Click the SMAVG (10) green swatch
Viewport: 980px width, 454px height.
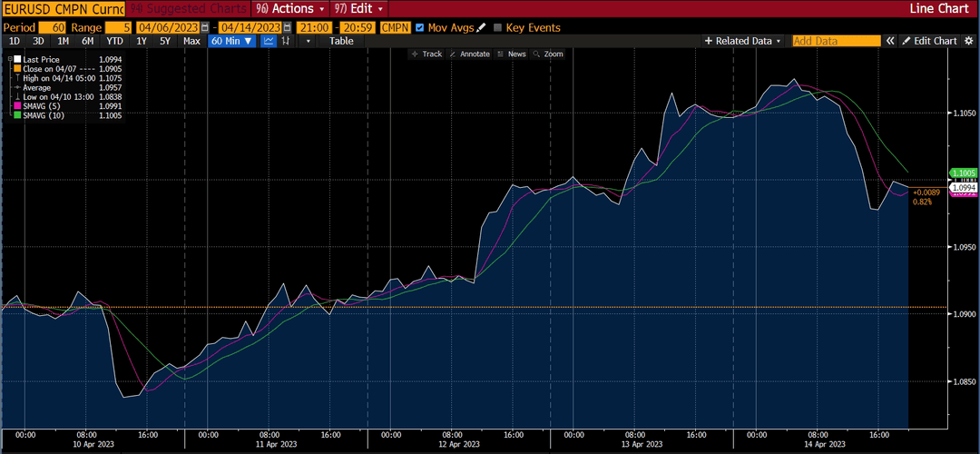click(x=17, y=115)
